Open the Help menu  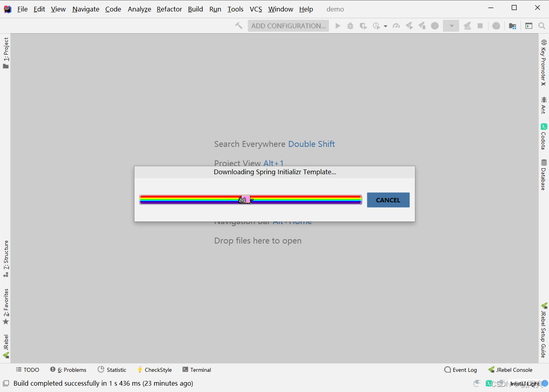(306, 9)
